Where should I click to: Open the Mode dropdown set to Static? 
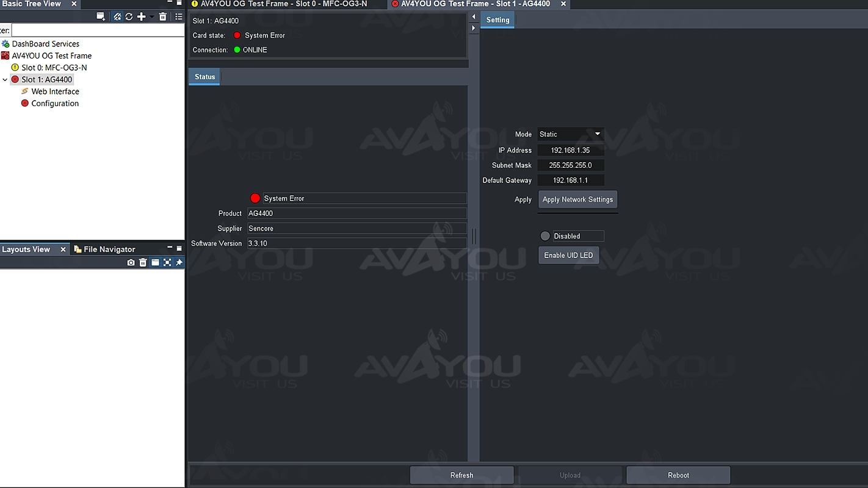pos(570,134)
